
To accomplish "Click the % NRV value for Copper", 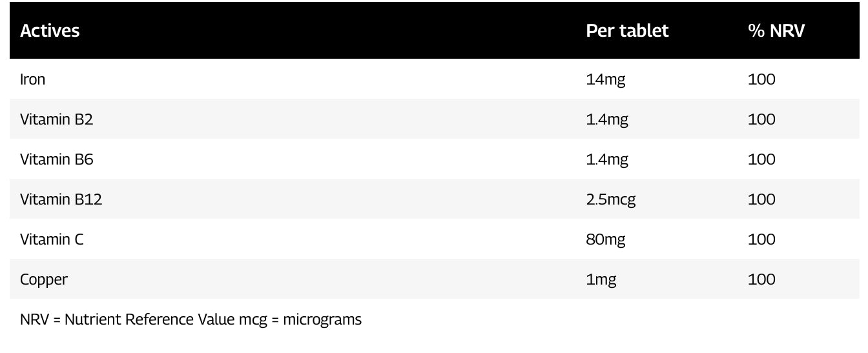I will (x=761, y=280).
